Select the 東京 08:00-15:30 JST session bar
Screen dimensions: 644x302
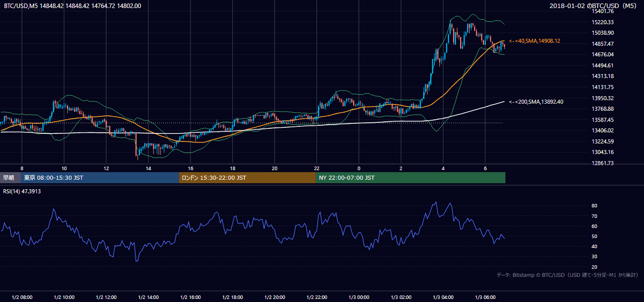[100, 178]
